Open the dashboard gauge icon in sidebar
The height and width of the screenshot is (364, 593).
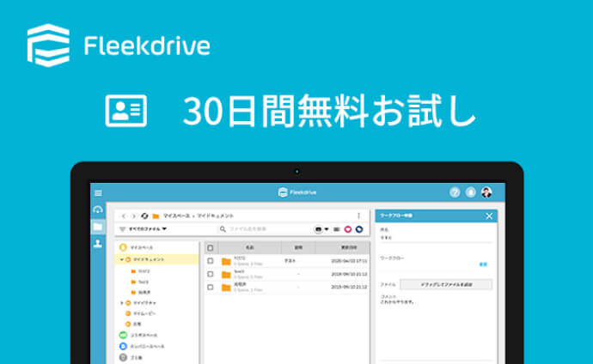tap(98, 209)
